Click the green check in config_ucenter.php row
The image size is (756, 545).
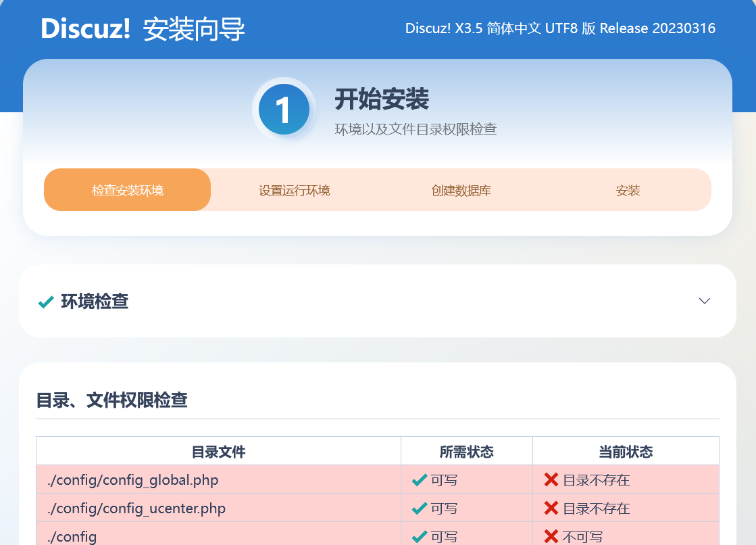(420, 508)
